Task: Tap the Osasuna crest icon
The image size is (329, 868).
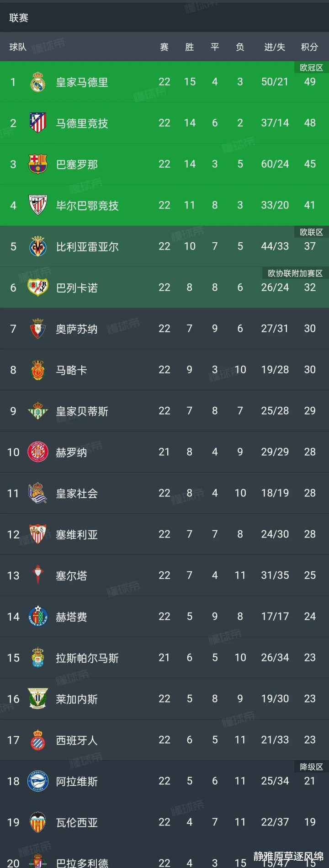Action: 38,328
